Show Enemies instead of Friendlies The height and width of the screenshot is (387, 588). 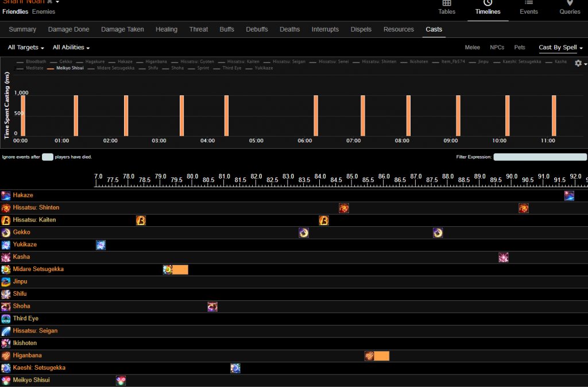[44, 11]
